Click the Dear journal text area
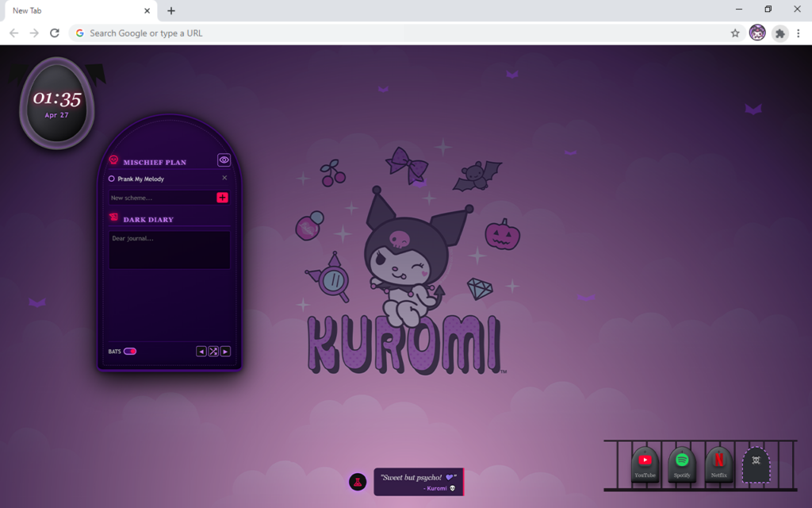The image size is (812, 508). (x=169, y=250)
